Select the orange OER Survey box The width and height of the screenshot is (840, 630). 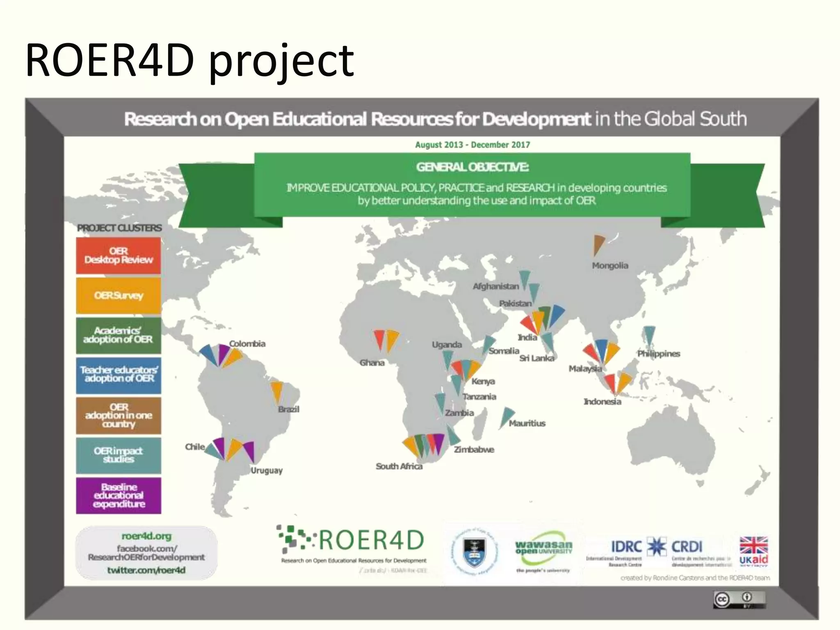pyautogui.click(x=119, y=295)
